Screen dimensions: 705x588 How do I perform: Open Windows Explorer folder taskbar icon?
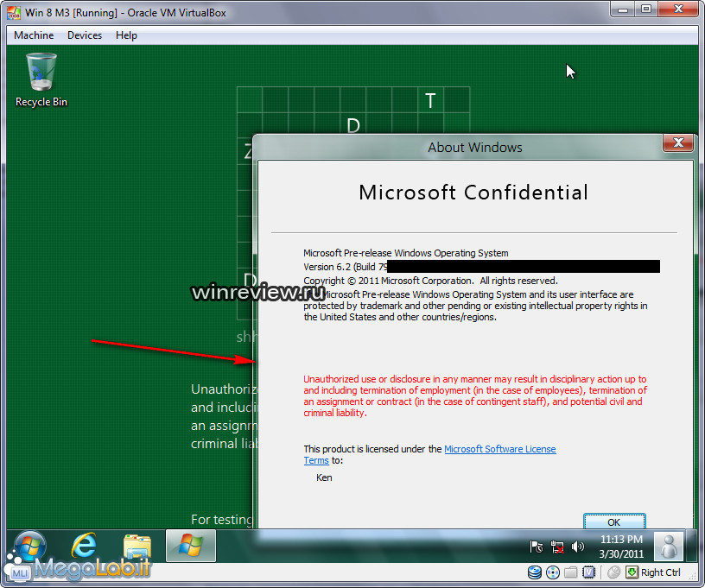[x=137, y=546]
